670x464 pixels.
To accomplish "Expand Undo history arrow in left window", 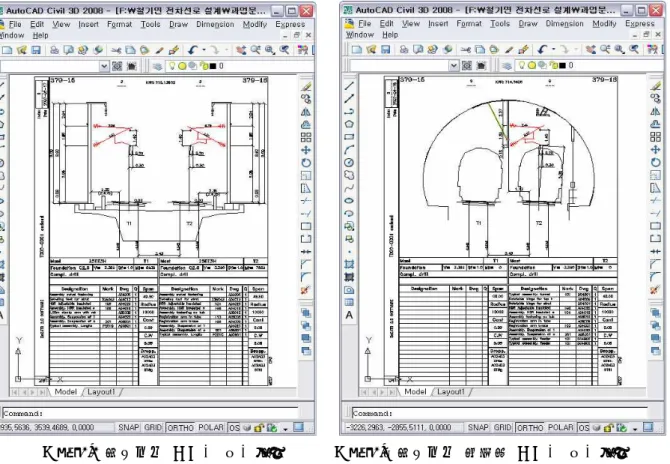I will click(x=204, y=50).
